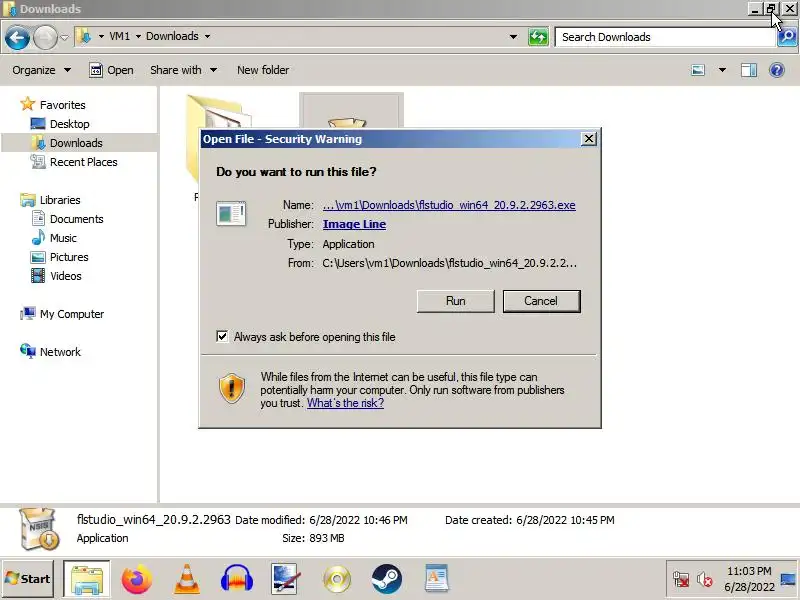
Task: Click the muted volume tray icon
Action: (705, 580)
